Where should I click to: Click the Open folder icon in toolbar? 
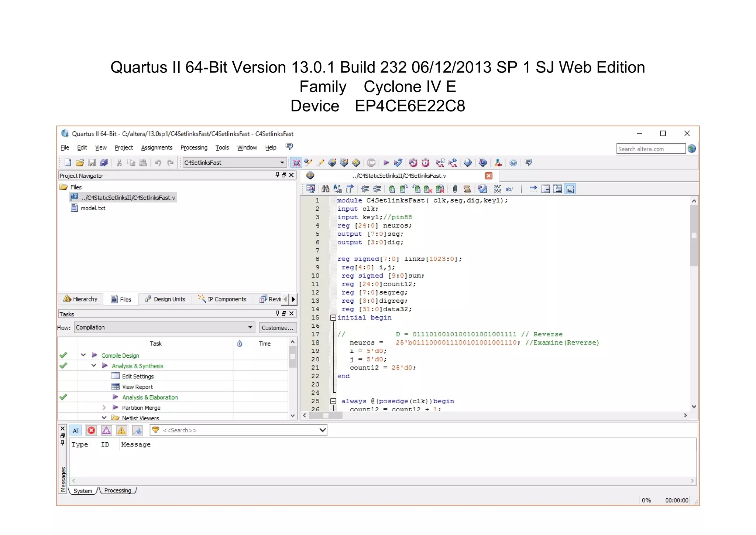pos(80,163)
